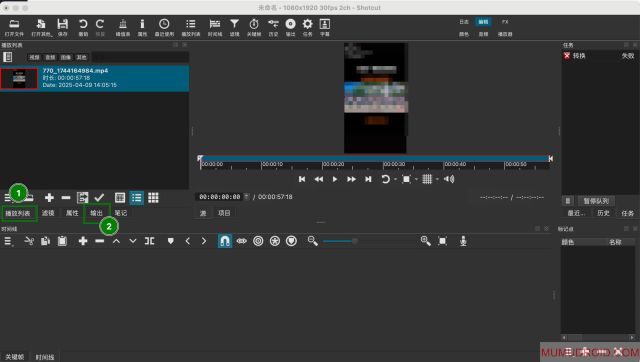Open Keyframes via the stopwatch toolbar icon
The image size is (640, 362).
254,24
